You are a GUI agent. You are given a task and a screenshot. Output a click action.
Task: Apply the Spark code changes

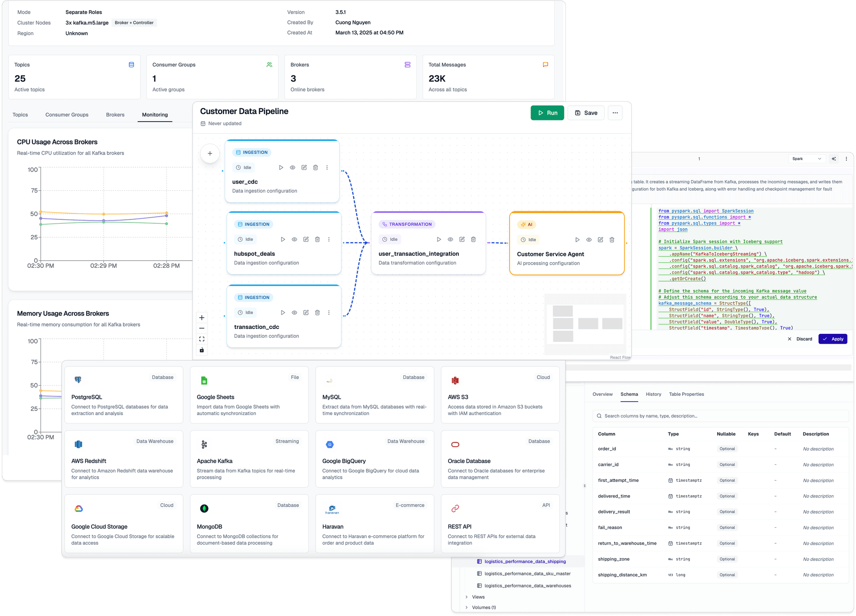tap(833, 339)
